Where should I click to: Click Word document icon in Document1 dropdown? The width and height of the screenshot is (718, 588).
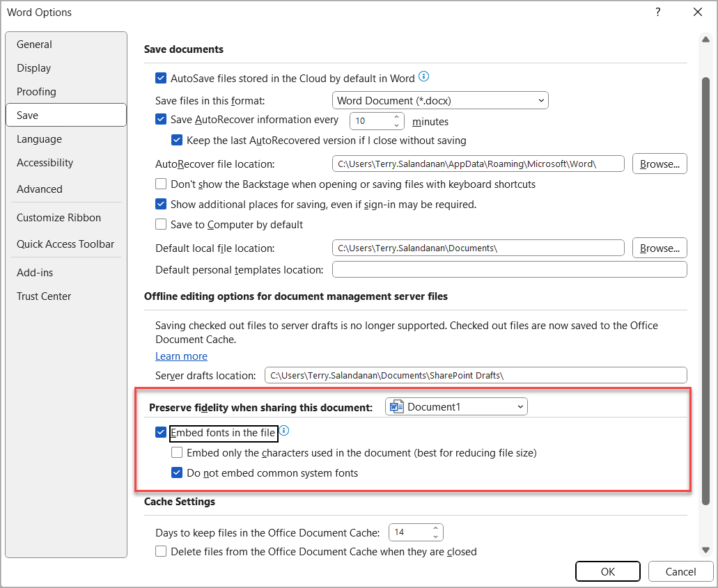tap(396, 406)
